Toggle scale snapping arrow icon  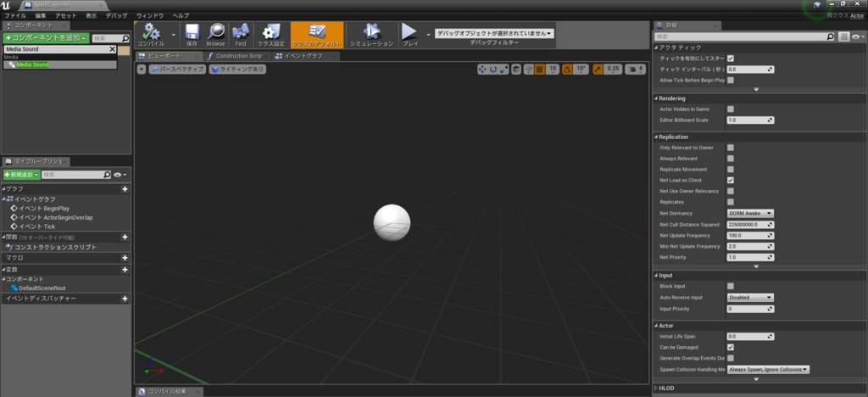[598, 70]
